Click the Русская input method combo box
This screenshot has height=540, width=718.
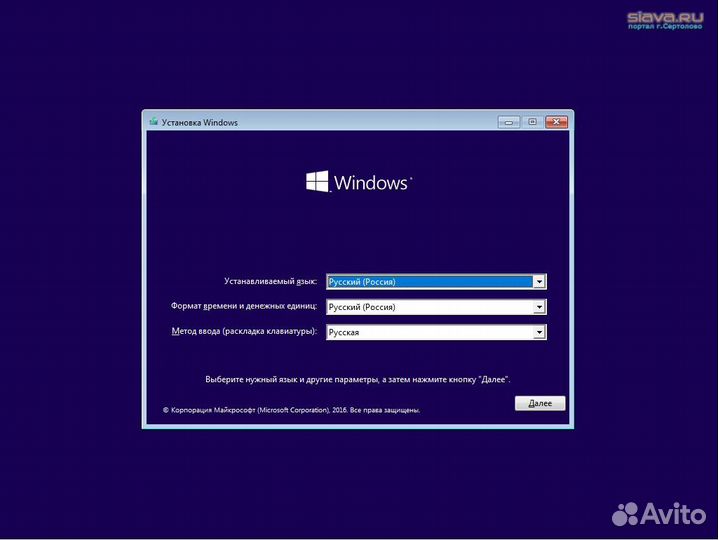click(436, 332)
